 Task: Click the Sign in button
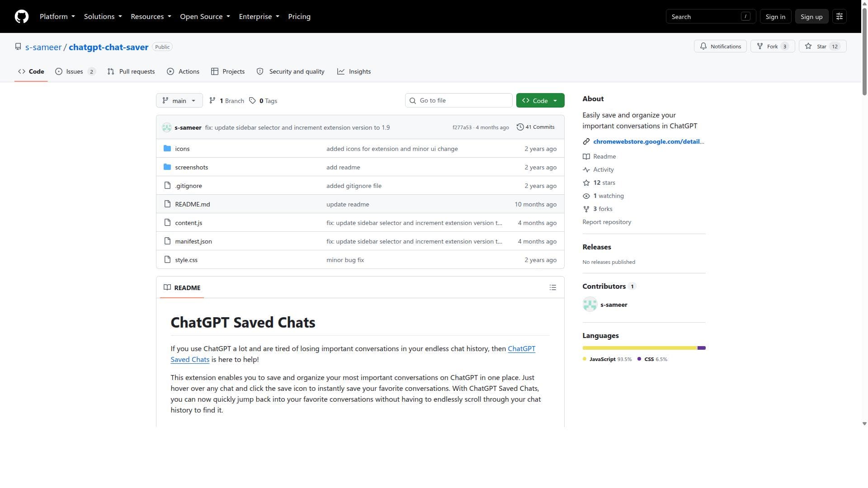coord(775,17)
